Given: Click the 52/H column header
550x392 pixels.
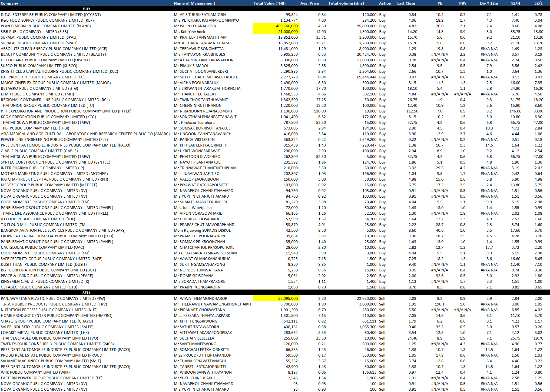Looking at the screenshot, I should click(x=515, y=3).
